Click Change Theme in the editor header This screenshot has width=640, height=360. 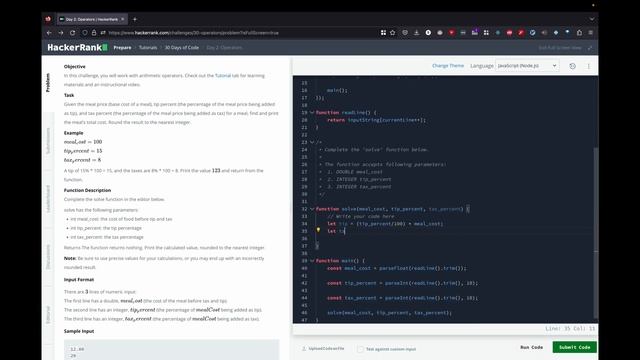pyautogui.click(x=448, y=66)
